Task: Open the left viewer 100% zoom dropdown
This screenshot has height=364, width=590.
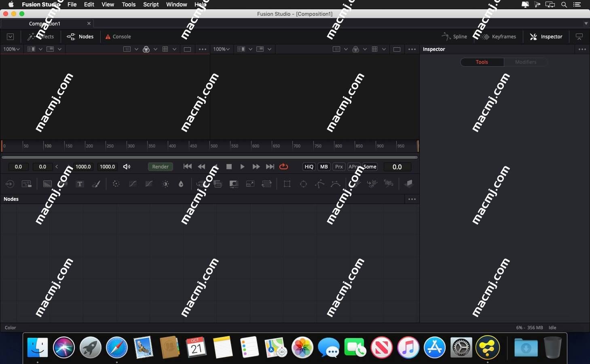Action: click(12, 49)
